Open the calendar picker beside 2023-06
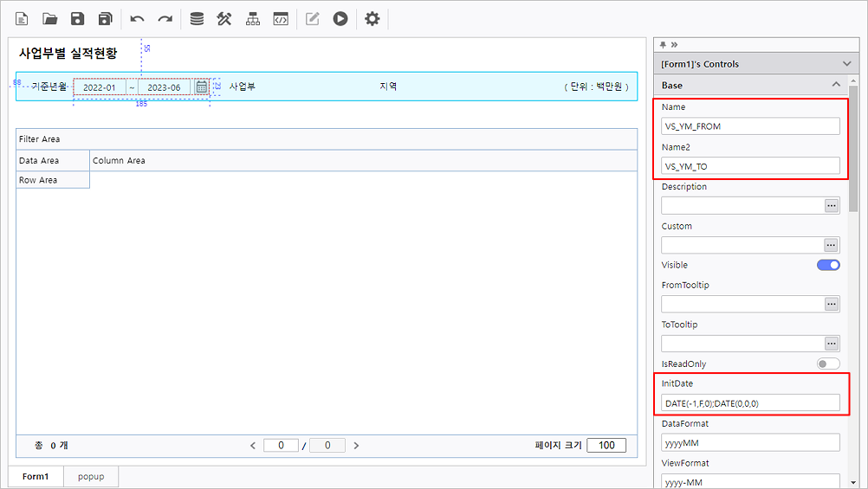 click(x=201, y=87)
